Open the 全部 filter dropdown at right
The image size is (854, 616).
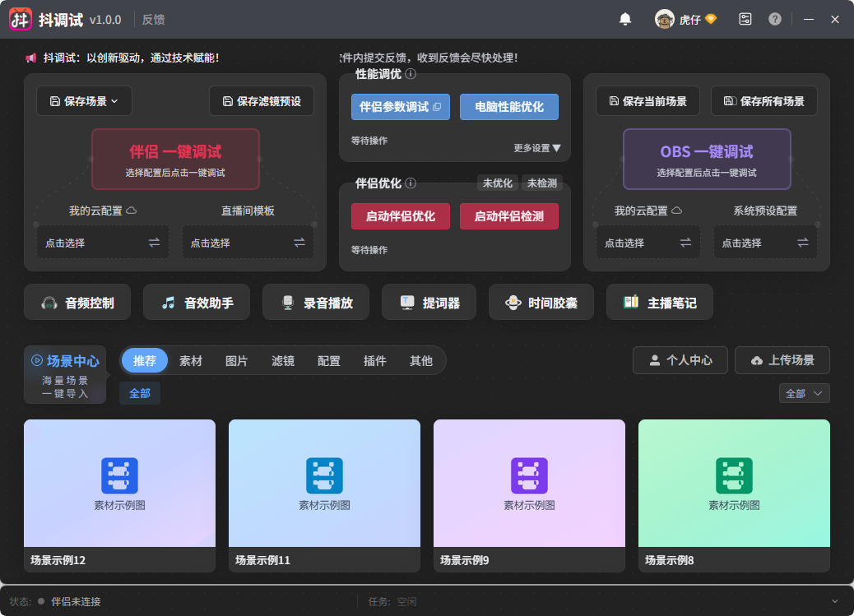(x=805, y=393)
